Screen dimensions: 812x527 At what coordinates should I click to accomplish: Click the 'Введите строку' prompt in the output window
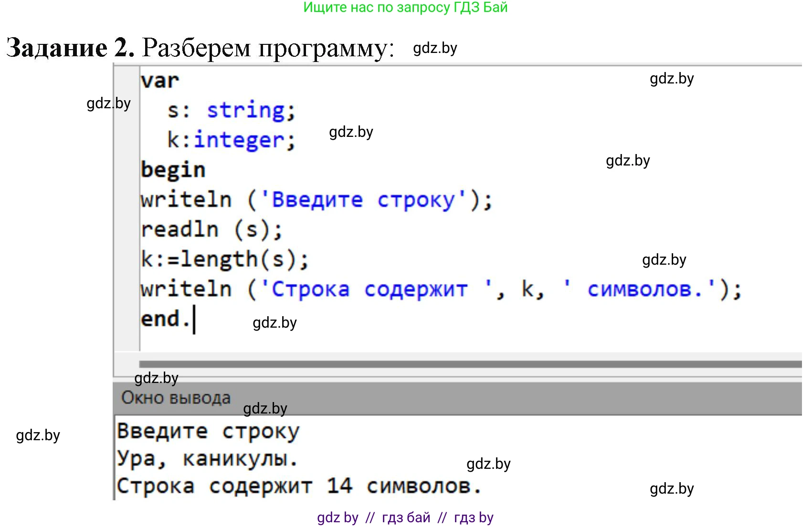point(208,431)
